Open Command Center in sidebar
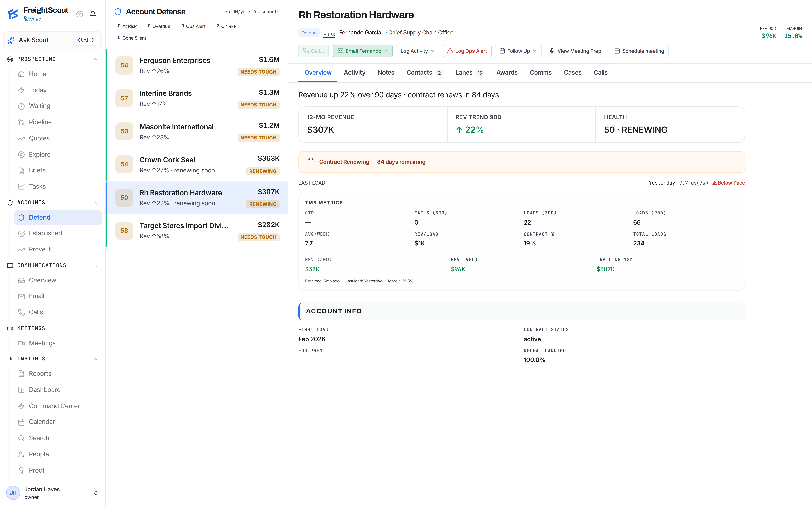Image resolution: width=812 pixels, height=507 pixels. pos(54,406)
